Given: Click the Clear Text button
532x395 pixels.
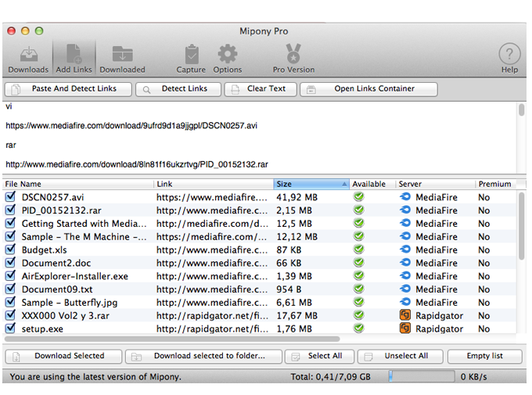Looking at the screenshot, I should point(261,89).
